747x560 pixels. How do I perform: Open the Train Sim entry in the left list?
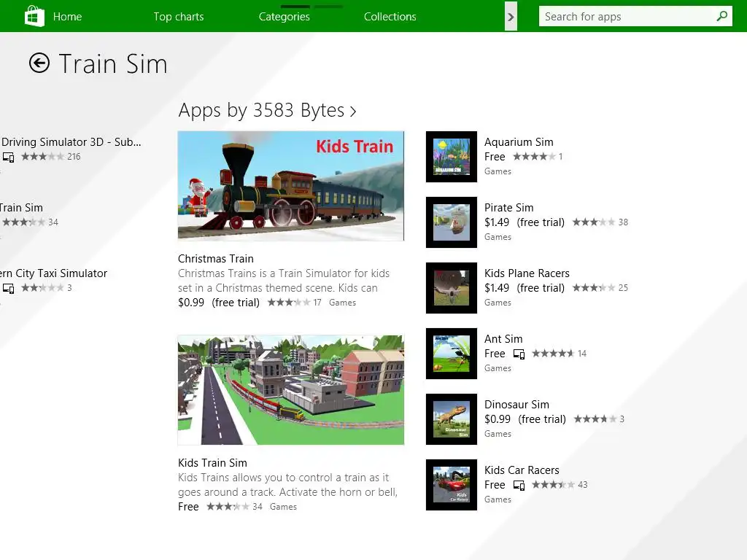21,208
